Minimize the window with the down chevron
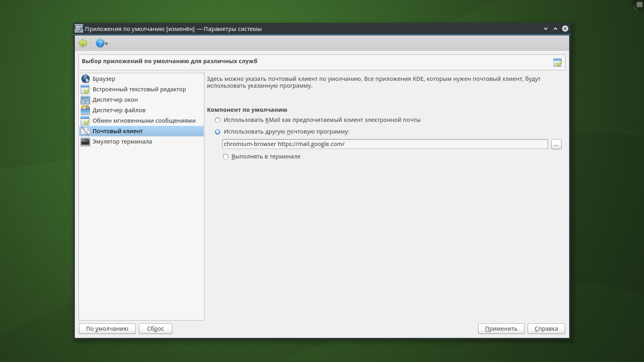Screen dimensions: 644x362 (546, 29)
